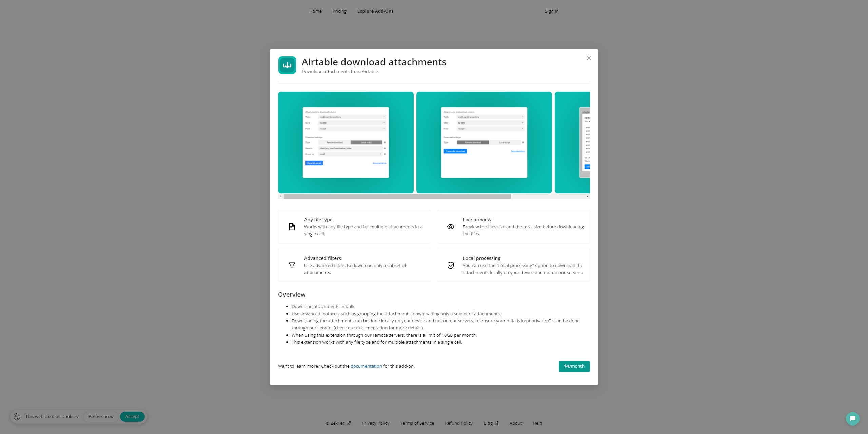
Task: Click the filter icon next to Advanced filters
Action: pos(292,265)
